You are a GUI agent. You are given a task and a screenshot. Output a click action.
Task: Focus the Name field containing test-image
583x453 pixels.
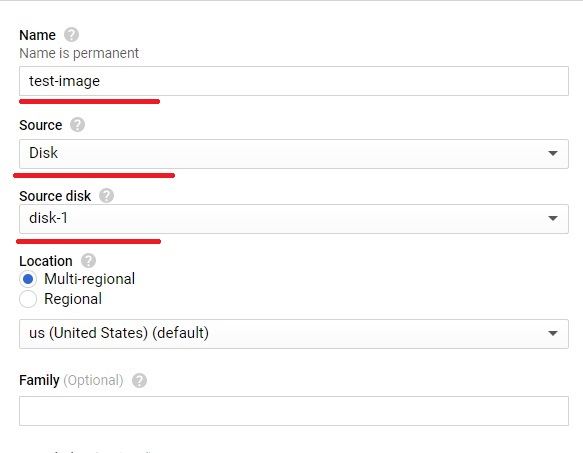[294, 81]
